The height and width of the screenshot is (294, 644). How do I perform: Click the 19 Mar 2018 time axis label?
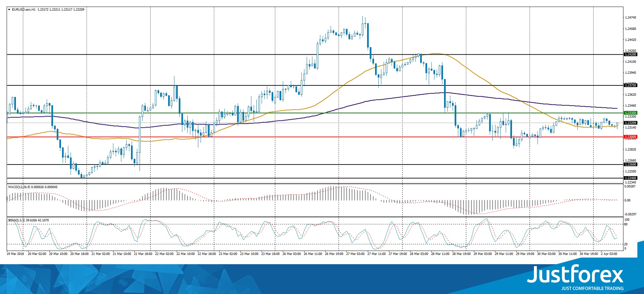15,254
